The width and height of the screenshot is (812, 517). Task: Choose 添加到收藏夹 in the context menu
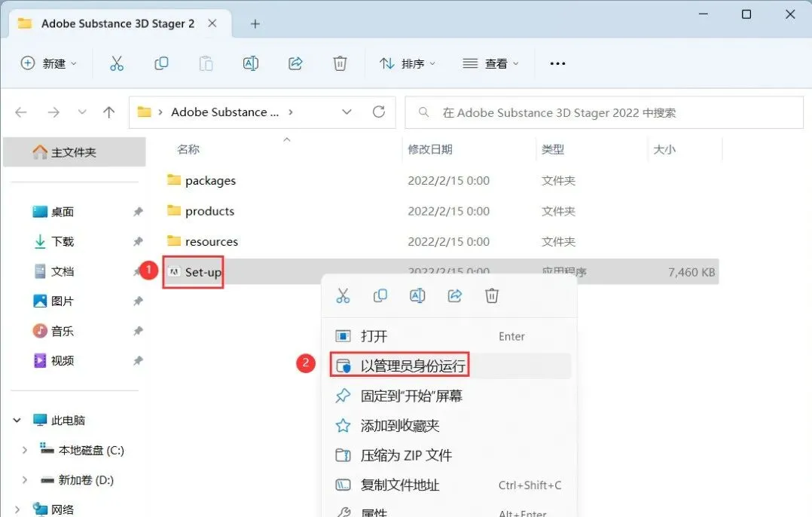point(450,426)
